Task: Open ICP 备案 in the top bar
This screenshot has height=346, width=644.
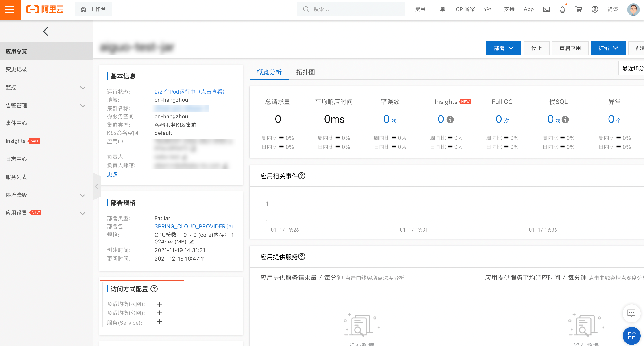Action: (464, 9)
